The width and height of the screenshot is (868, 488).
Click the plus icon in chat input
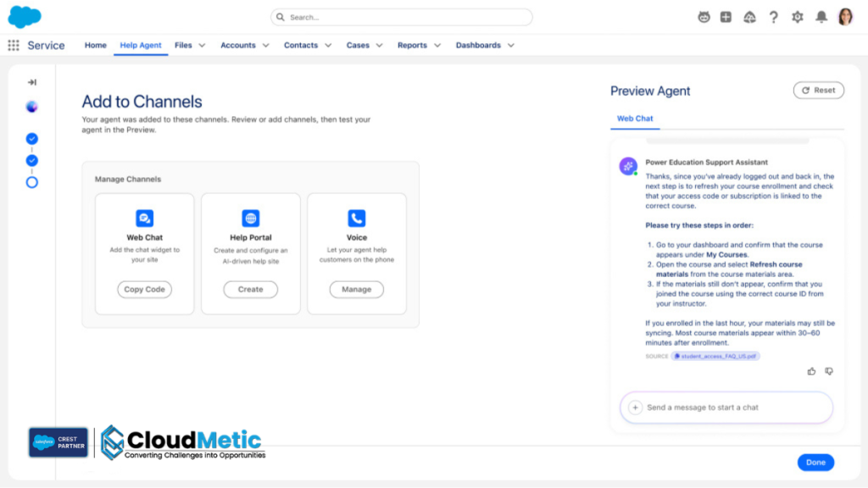point(636,408)
